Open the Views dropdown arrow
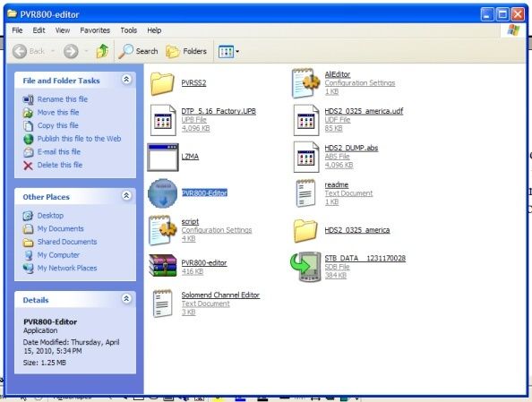The height and width of the screenshot is (402, 532). [x=237, y=52]
